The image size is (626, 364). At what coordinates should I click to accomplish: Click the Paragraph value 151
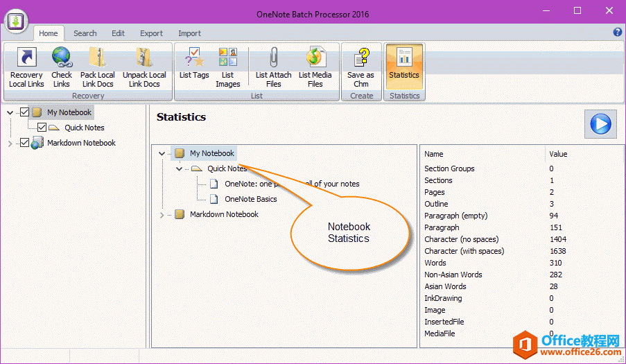pyautogui.click(x=556, y=227)
